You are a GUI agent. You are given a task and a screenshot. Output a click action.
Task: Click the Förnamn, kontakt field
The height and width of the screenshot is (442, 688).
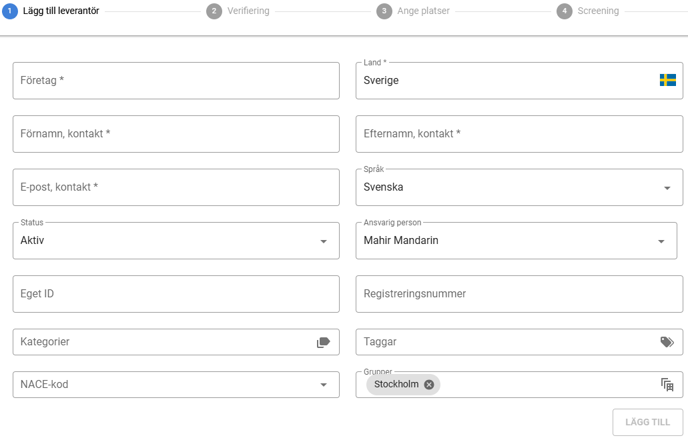(175, 134)
